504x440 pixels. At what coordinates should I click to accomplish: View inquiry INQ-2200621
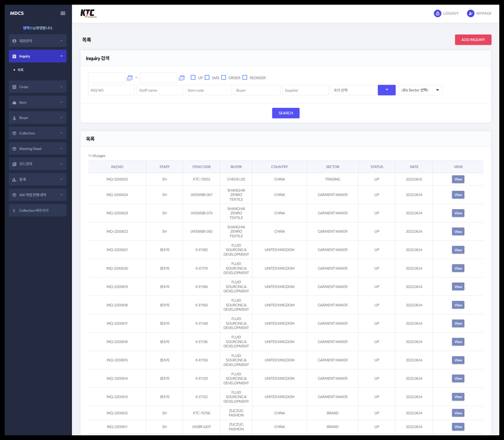458,250
